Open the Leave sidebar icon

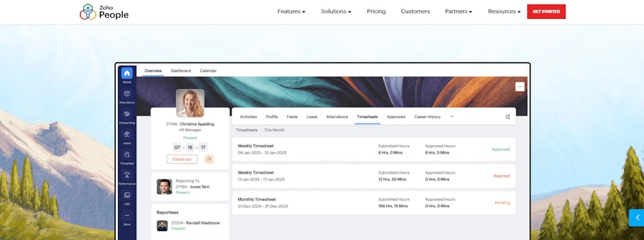127,134
